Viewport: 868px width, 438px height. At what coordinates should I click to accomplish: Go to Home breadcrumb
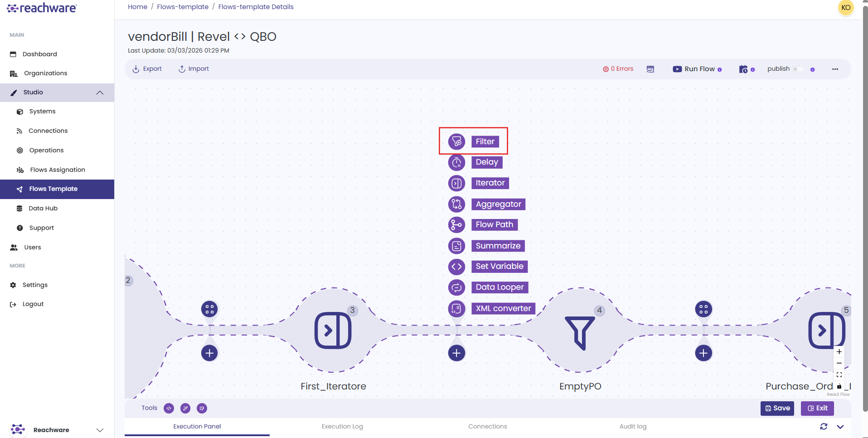[137, 7]
